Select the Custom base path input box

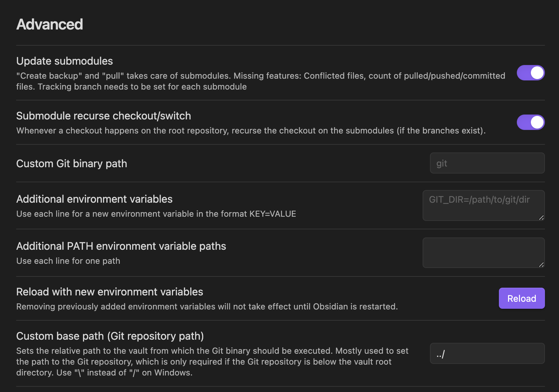pyautogui.click(x=487, y=353)
